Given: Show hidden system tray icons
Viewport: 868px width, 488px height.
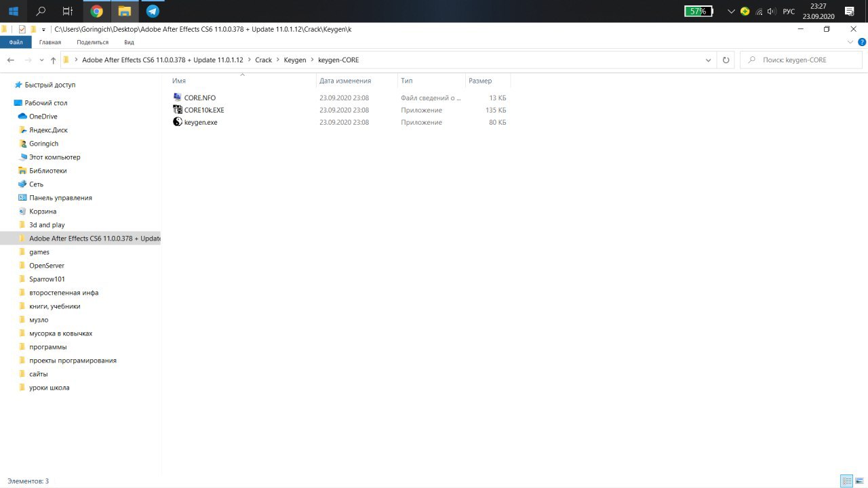Looking at the screenshot, I should (x=731, y=12).
